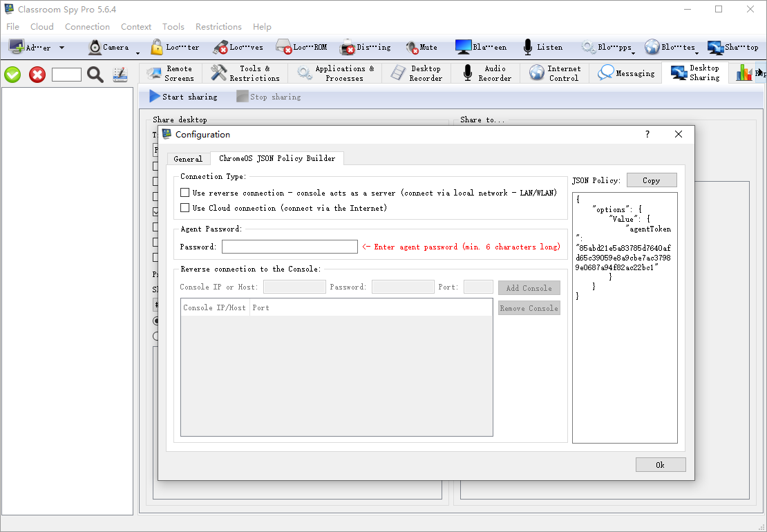The image size is (767, 532).
Task: Click the Start sharing play icon
Action: 155,97
